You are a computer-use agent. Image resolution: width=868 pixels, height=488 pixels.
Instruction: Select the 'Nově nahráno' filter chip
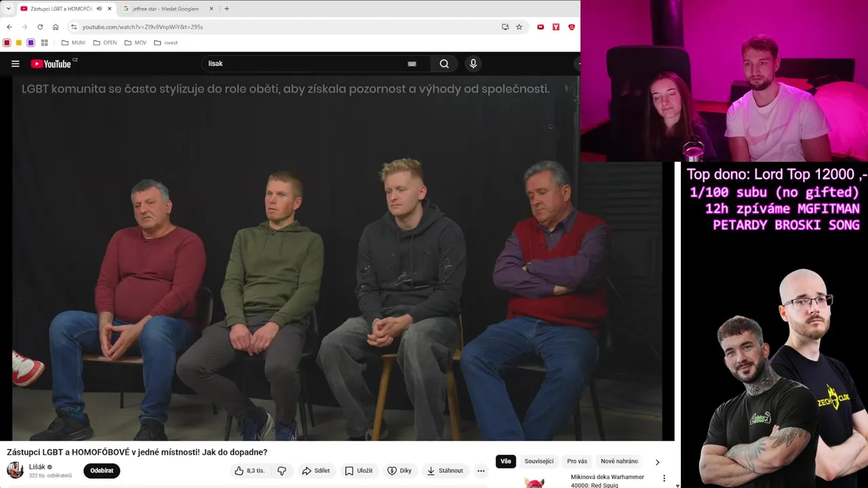(x=619, y=462)
